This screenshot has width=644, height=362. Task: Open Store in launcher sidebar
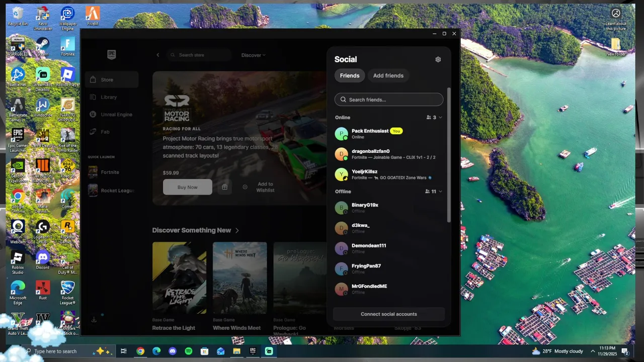point(111,79)
